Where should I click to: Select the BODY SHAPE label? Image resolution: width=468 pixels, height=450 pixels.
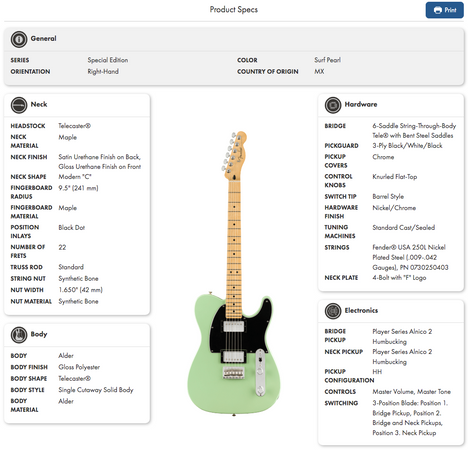(x=29, y=378)
